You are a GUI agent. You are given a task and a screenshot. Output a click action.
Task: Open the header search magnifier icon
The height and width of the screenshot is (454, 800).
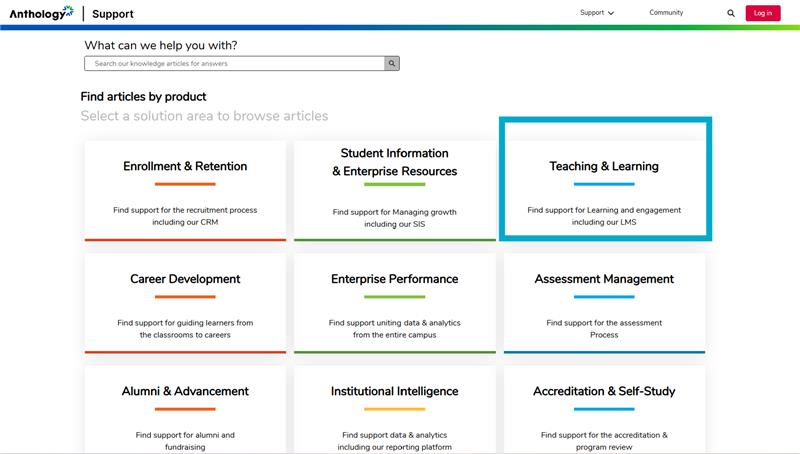click(731, 14)
